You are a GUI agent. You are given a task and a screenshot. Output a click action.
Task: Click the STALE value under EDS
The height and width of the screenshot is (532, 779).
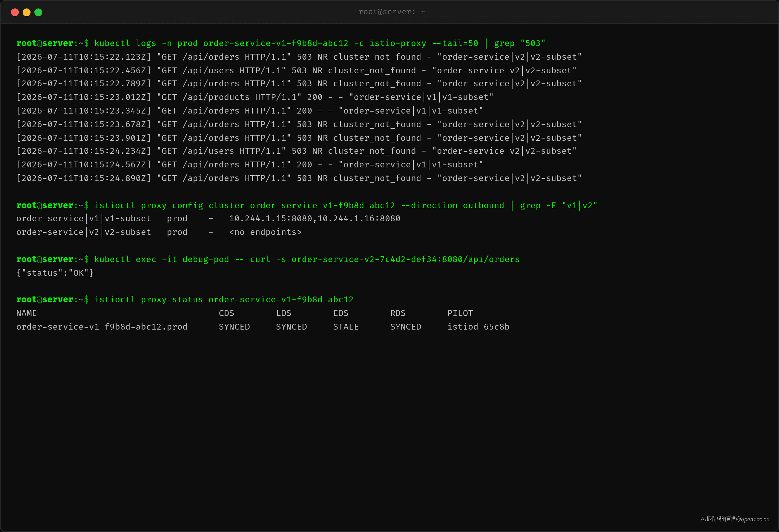click(346, 327)
